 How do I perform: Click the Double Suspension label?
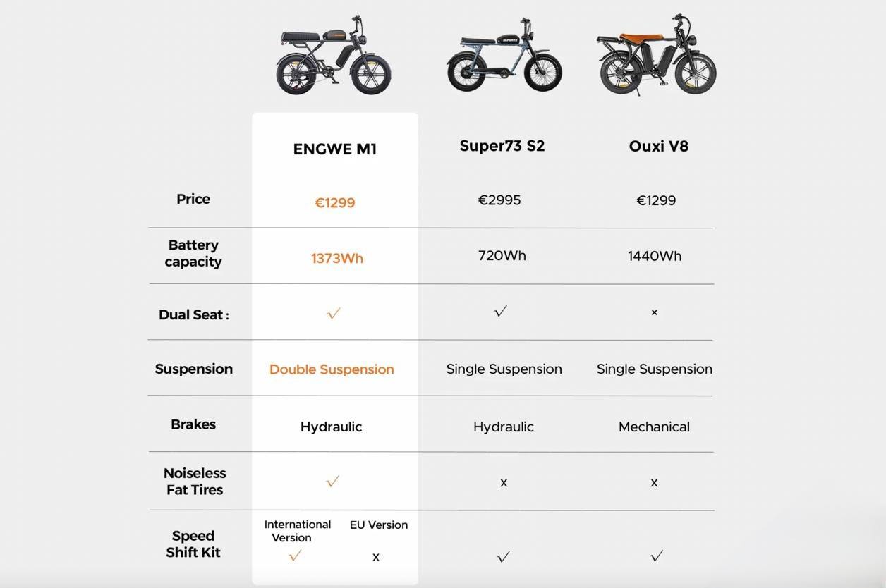[332, 369]
